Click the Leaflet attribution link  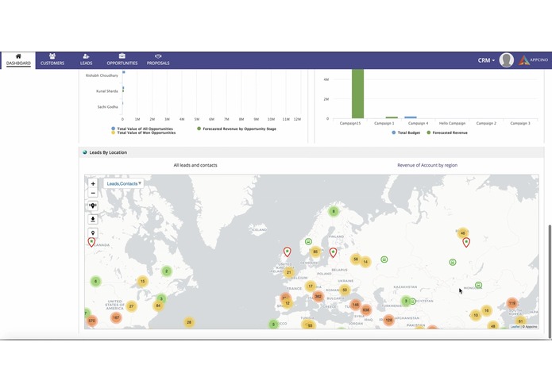515,327
